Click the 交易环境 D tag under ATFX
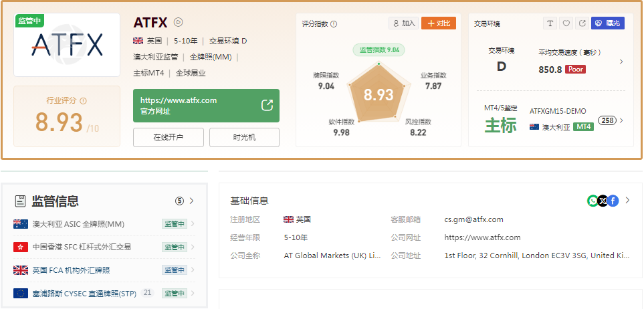The image size is (644, 309). pos(228,41)
